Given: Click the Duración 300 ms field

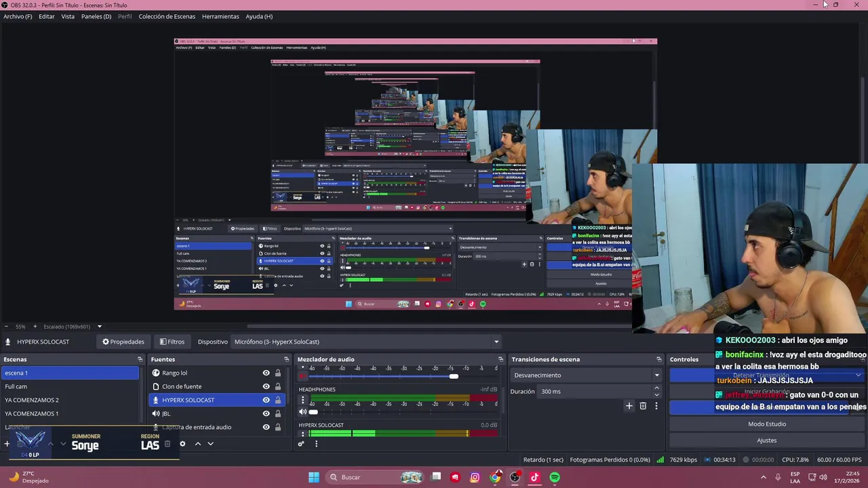Looking at the screenshot, I should tap(595, 391).
